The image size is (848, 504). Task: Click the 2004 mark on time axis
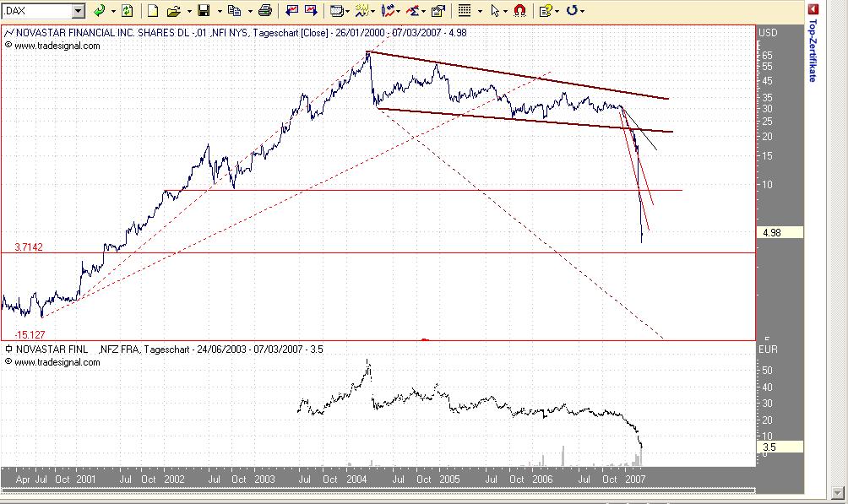tap(356, 480)
